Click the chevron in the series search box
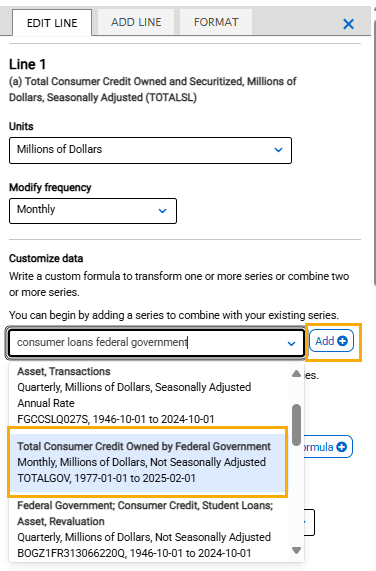This screenshot has height=571, width=376. (291, 343)
